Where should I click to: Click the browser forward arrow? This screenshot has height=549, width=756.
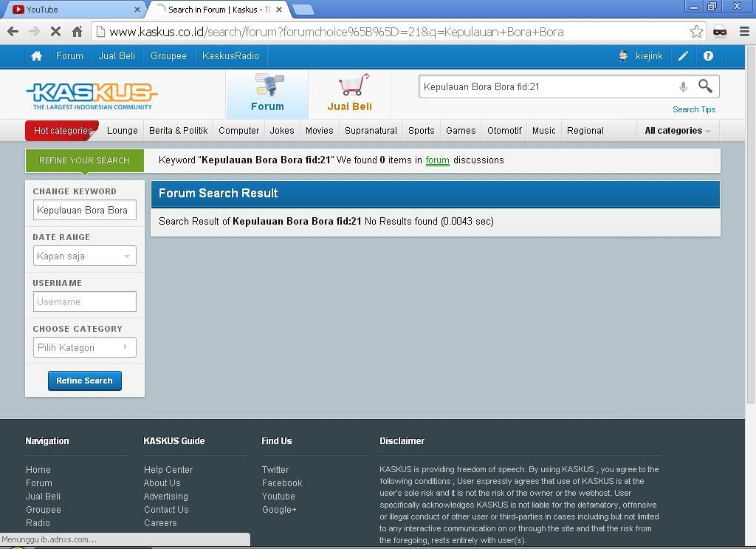34,32
